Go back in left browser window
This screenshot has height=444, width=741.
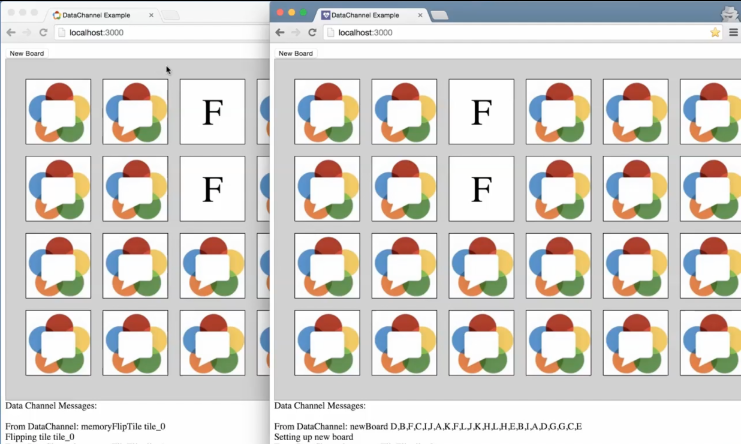click(11, 33)
